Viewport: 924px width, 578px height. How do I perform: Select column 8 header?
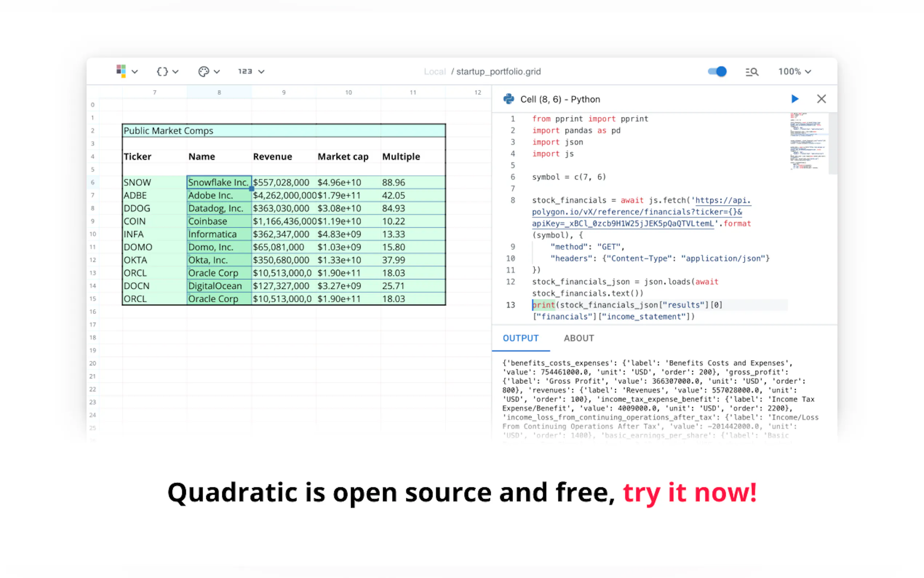click(219, 92)
